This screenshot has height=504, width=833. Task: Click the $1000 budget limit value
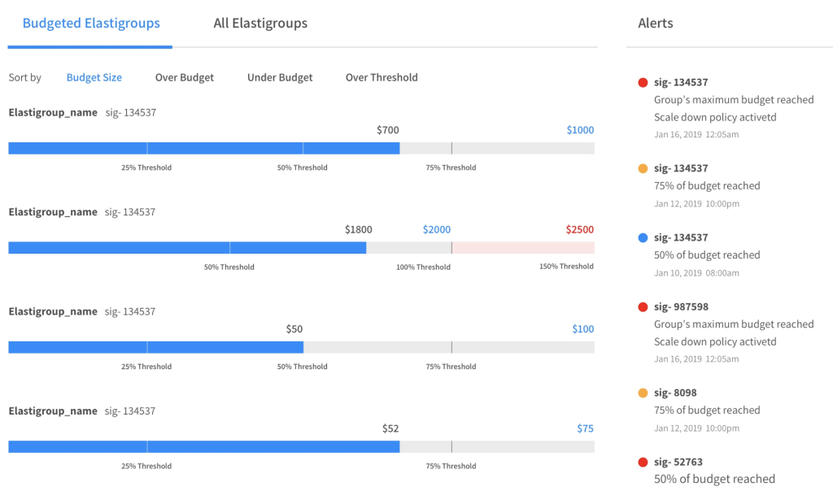[580, 130]
